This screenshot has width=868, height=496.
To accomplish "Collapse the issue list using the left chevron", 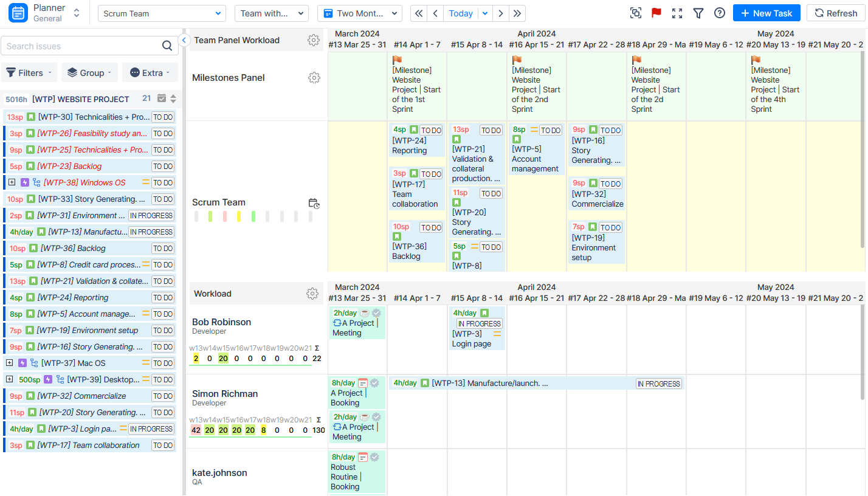I will (x=184, y=40).
